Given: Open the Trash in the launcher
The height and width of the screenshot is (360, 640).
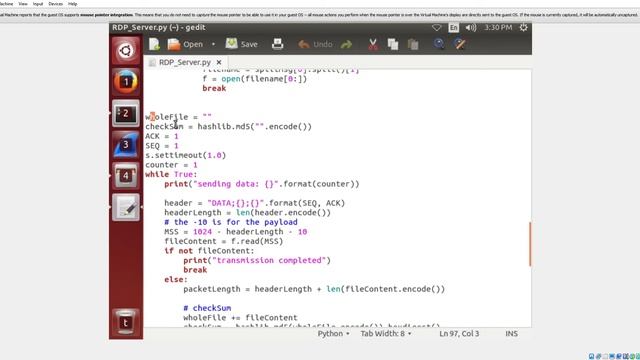Looking at the screenshot, I should click(x=126, y=322).
